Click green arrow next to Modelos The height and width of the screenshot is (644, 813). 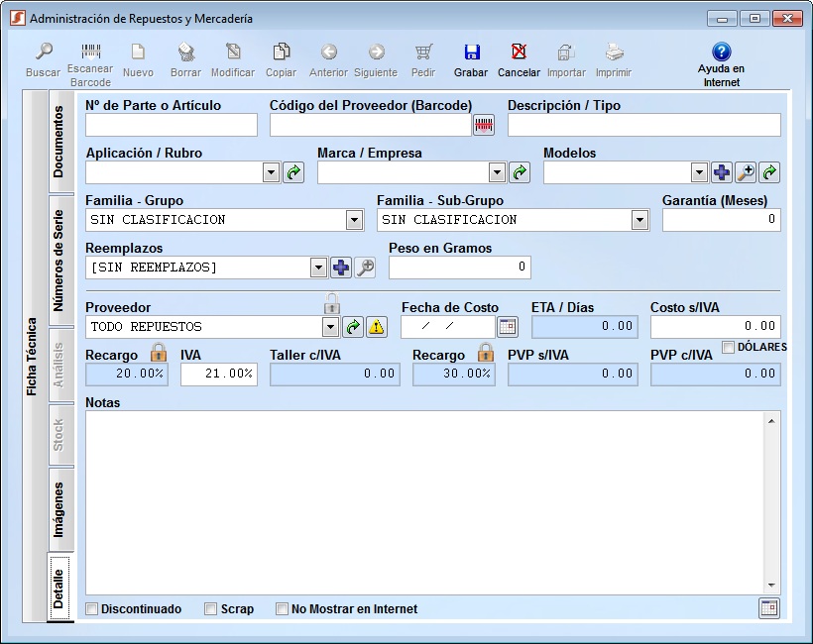(769, 172)
